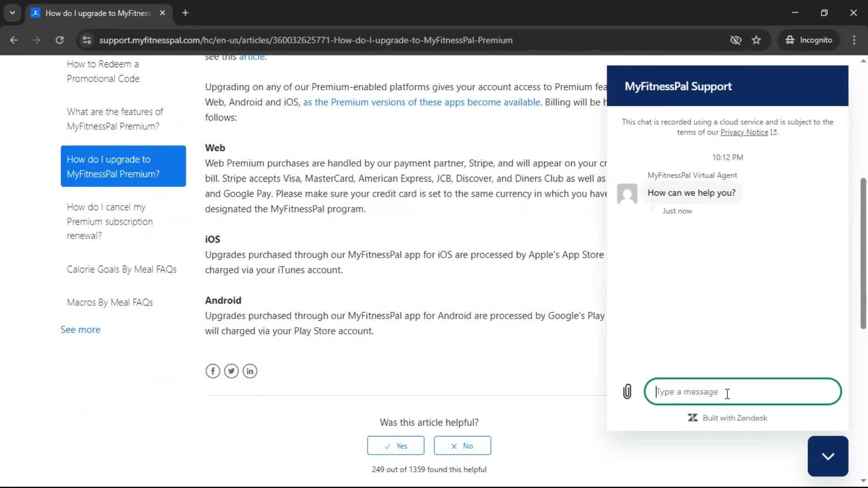
Task: Click the 'Android' section heading
Action: [223, 300]
